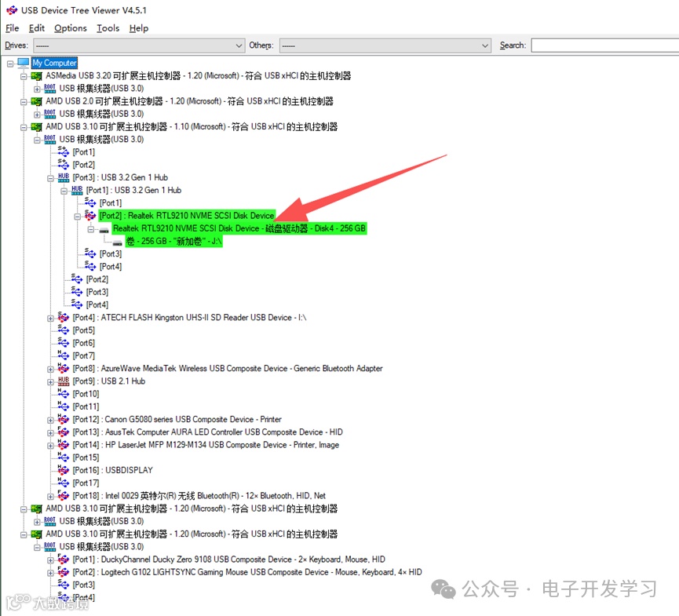Click the AsusTek AURA LED Controller icon
Viewport: 679px width, 616px height.
64,432
